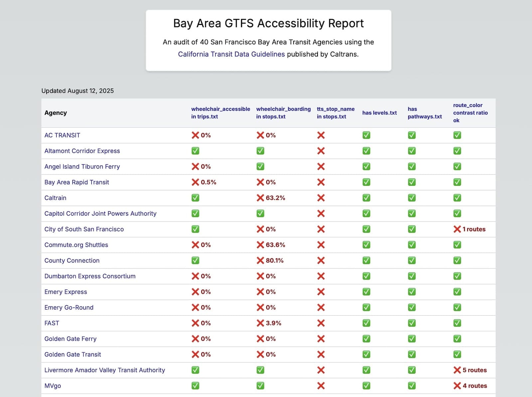Click green check in Golden Gate Ferry route_color cell

[x=457, y=338]
